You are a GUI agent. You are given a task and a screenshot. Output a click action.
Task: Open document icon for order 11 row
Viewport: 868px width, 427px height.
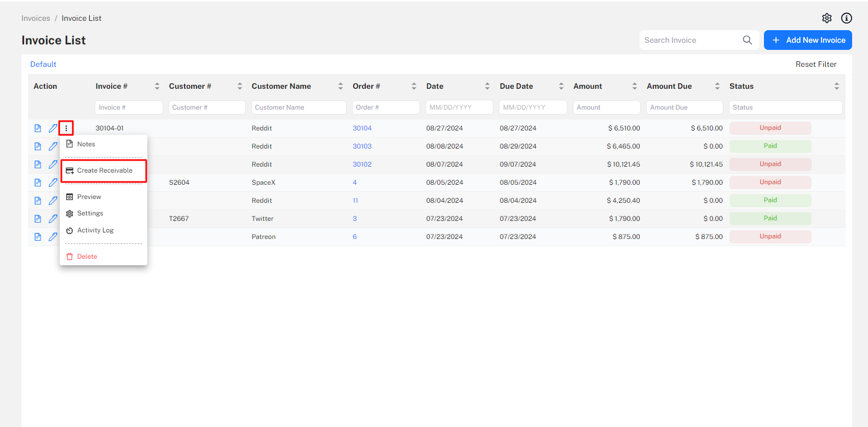click(38, 201)
